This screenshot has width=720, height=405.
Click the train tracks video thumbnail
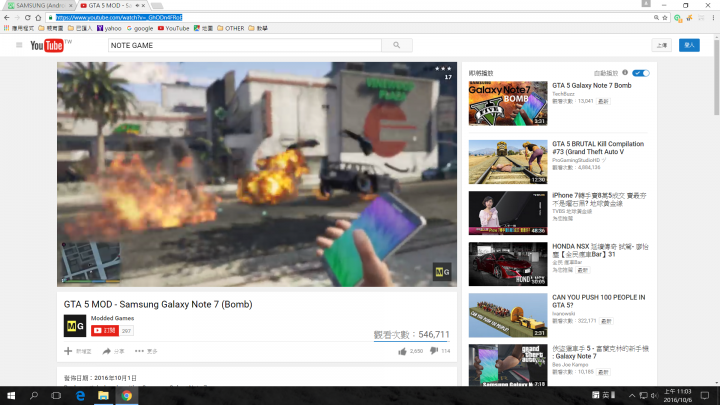[508, 162]
